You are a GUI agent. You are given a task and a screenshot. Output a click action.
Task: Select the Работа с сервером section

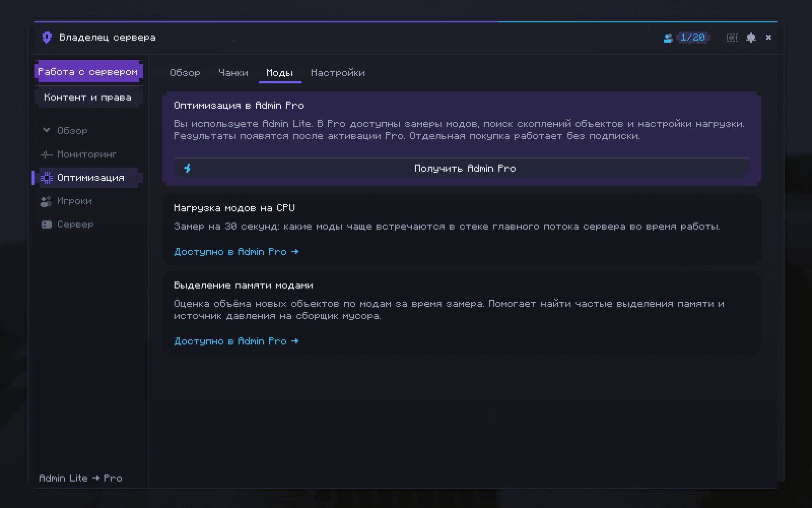(x=88, y=72)
